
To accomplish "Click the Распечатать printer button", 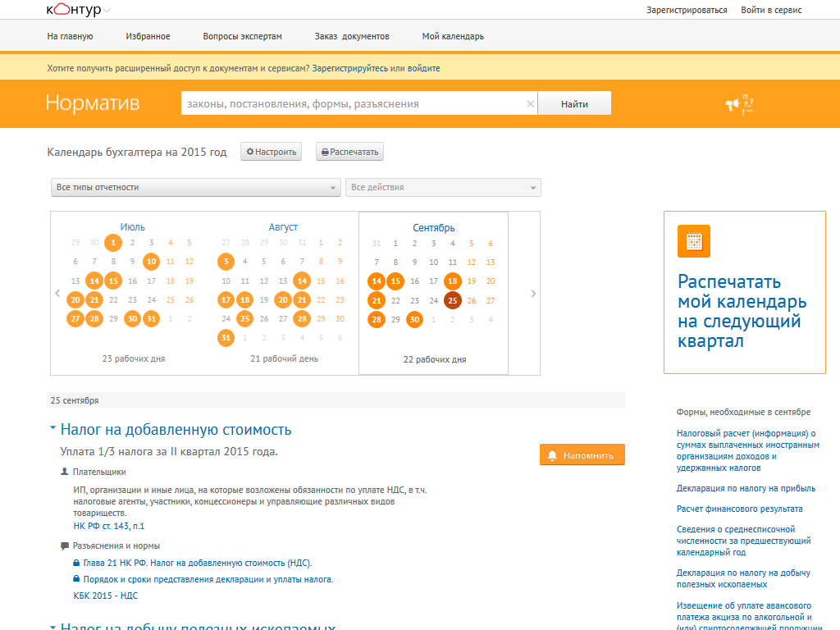I will pyautogui.click(x=349, y=152).
